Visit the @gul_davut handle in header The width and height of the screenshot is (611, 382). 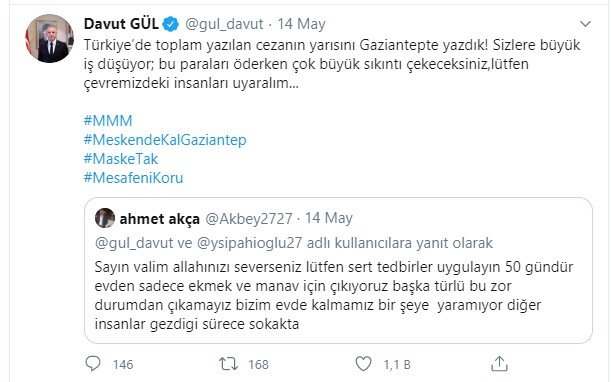pyautogui.click(x=224, y=25)
